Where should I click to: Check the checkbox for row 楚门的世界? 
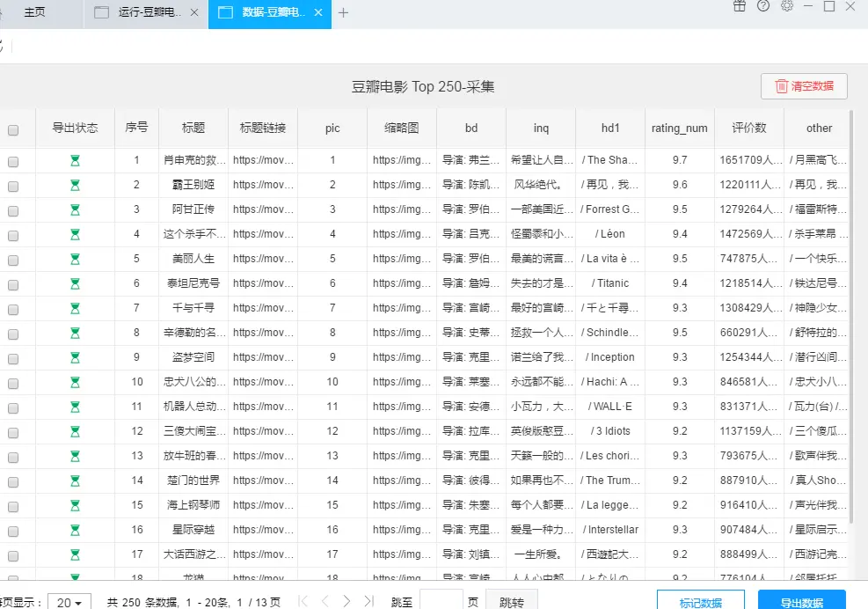[13, 482]
